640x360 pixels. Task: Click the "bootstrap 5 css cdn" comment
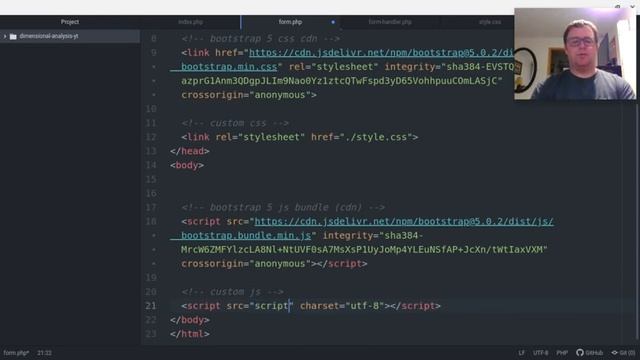coord(260,39)
